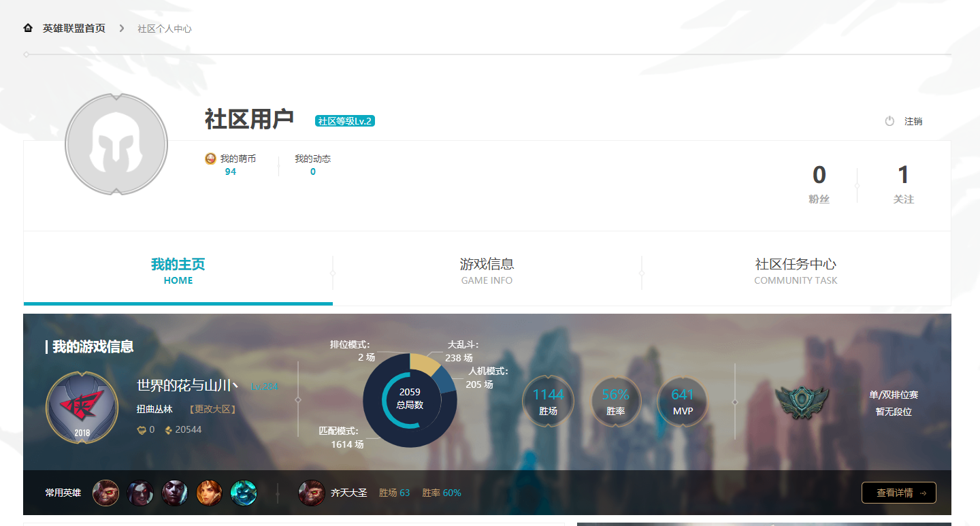980x526 pixels.
Task: Click the 2018 RNG summoner icon
Action: point(82,408)
